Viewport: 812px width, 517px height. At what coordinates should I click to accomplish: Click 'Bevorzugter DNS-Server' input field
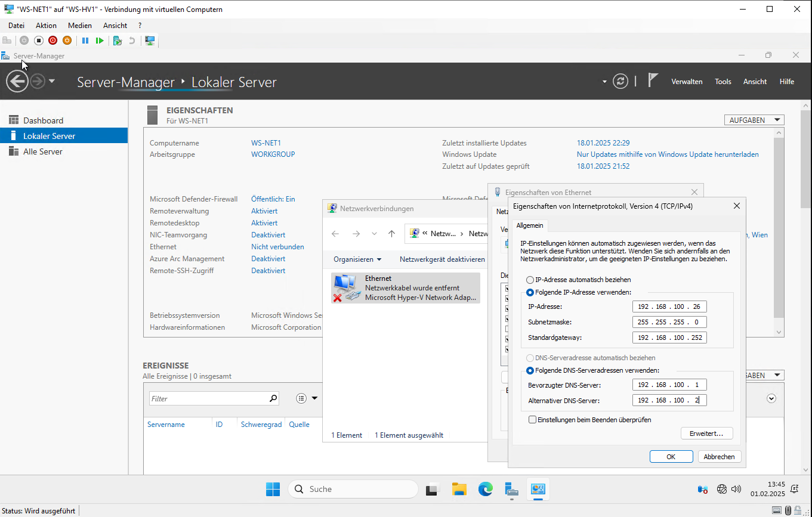[669, 385]
